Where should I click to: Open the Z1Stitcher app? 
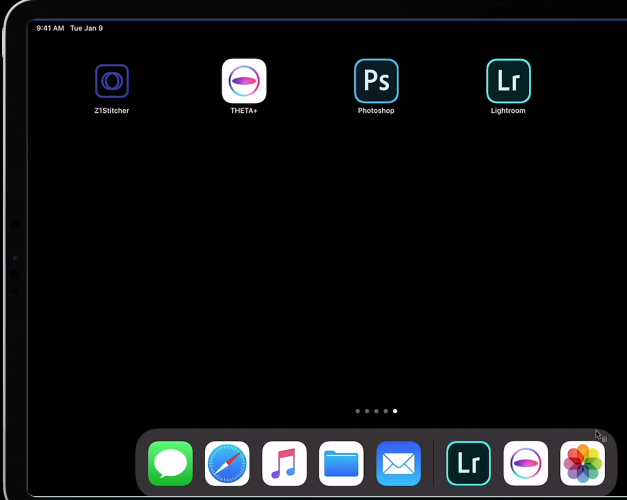click(112, 81)
